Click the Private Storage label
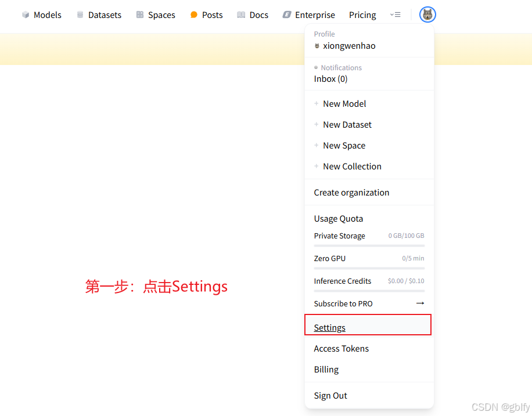 (339, 236)
